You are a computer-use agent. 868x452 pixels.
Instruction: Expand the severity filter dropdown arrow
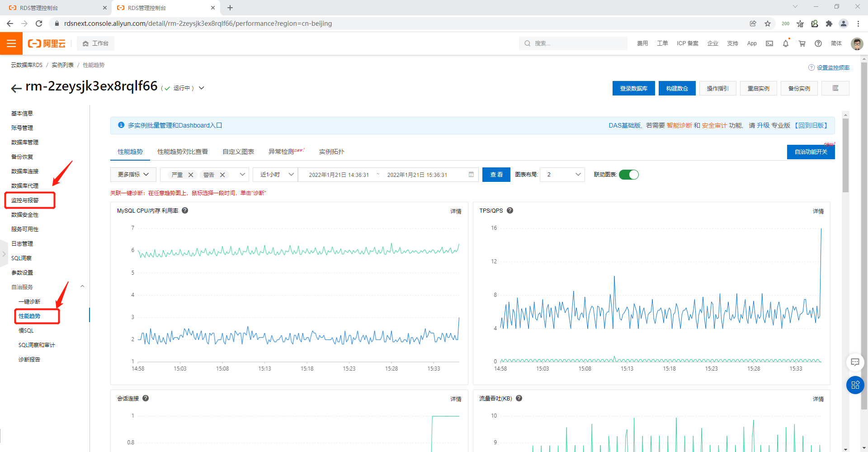coord(242,175)
